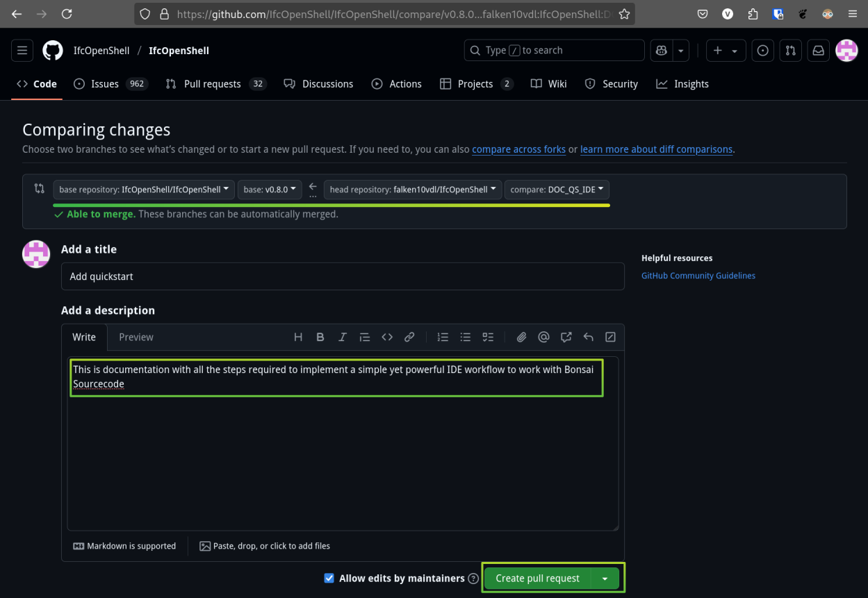The width and height of the screenshot is (868, 598).
Task: Open slash commands icon in editor toolbar
Action: [610, 337]
